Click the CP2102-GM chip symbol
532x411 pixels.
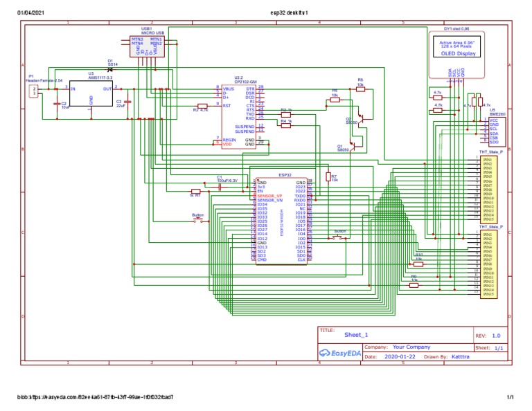click(x=238, y=114)
